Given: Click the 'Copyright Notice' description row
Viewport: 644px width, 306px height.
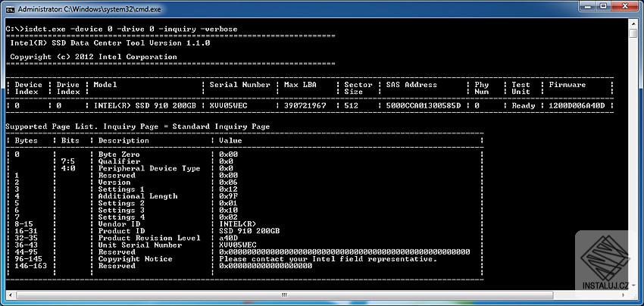Looking at the screenshot, I should click(x=135, y=259).
